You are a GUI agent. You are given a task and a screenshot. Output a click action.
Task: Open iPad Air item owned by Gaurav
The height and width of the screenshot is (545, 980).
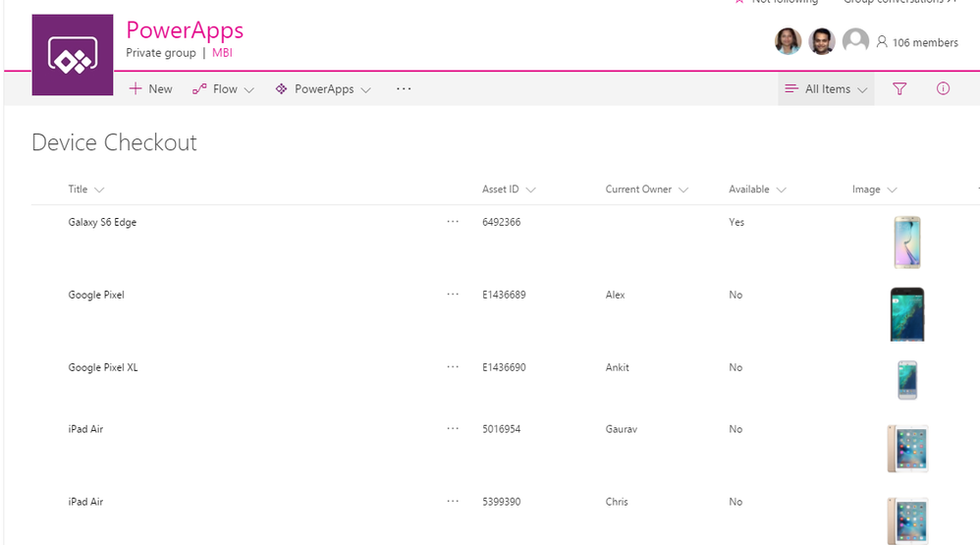pos(85,429)
